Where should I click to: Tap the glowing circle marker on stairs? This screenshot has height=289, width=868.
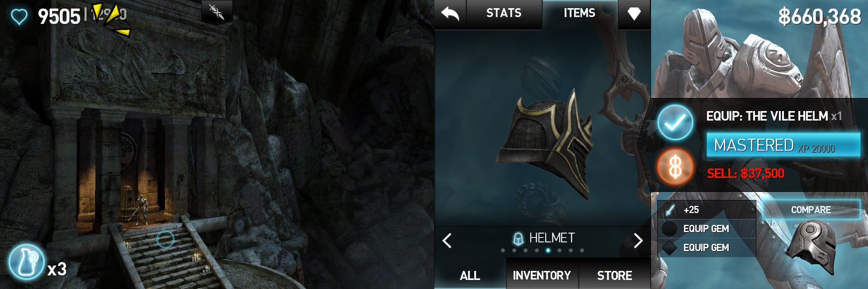pyautogui.click(x=165, y=239)
